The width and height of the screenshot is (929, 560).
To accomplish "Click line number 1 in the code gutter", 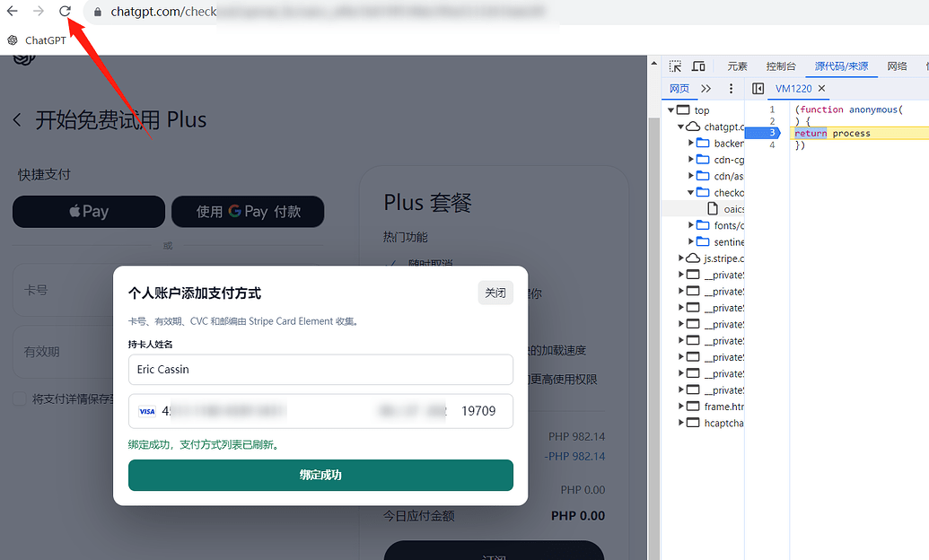I will click(772, 109).
